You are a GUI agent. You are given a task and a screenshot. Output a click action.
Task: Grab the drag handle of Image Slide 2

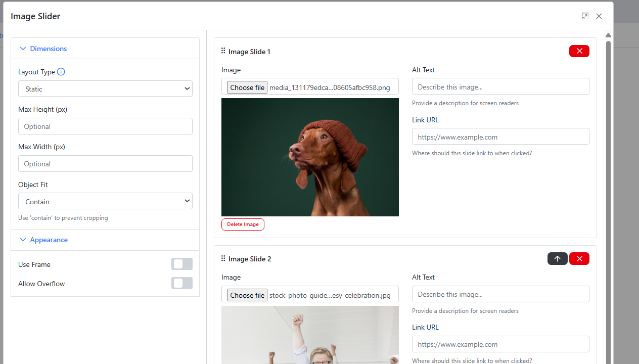click(x=223, y=259)
